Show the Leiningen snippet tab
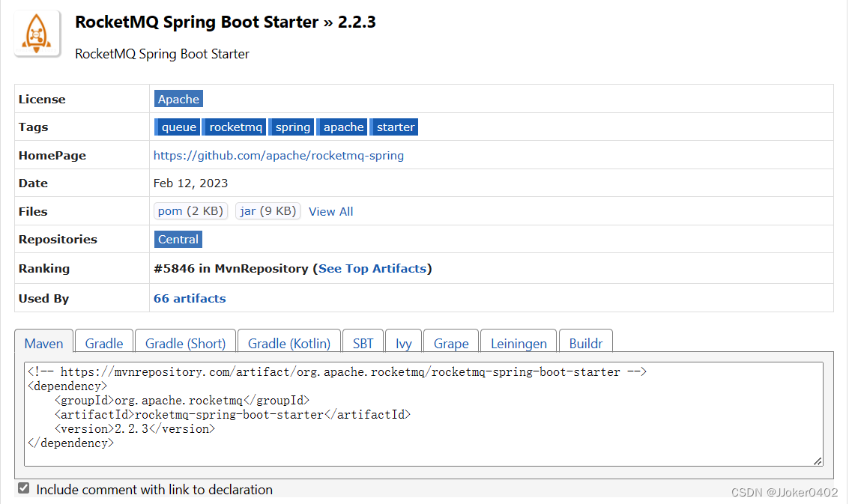 (519, 344)
